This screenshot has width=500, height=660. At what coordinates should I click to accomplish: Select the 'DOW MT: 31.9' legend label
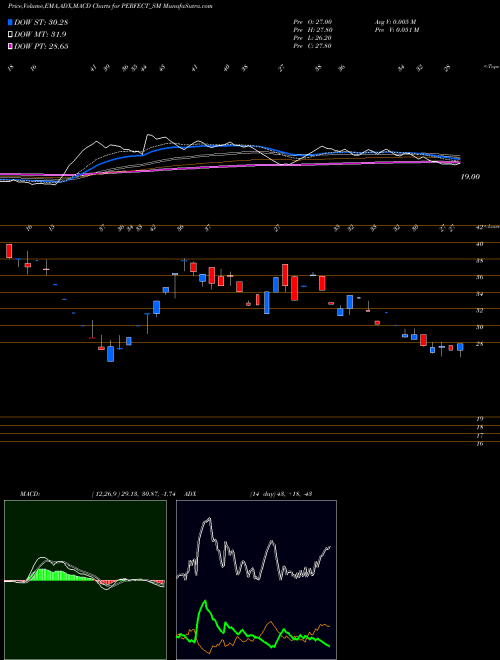[x=40, y=34]
